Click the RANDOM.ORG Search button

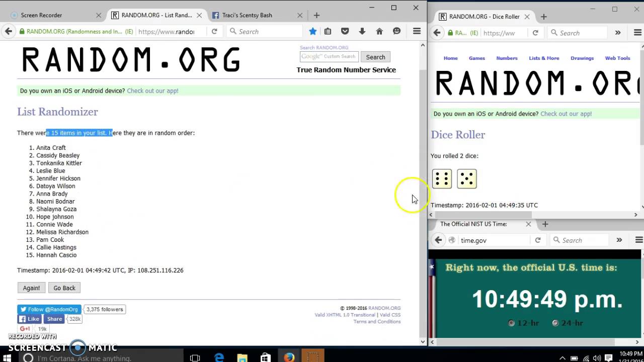(x=375, y=57)
